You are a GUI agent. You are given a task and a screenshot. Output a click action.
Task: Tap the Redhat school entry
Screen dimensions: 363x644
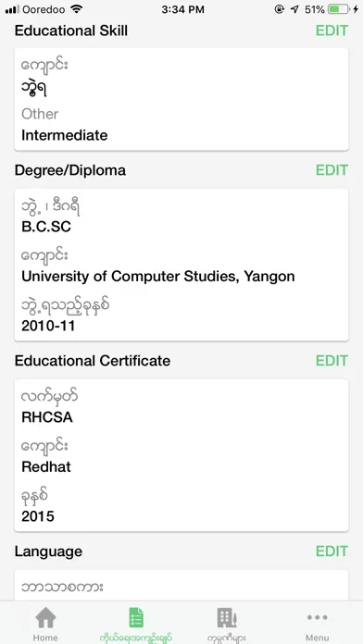[x=46, y=467]
